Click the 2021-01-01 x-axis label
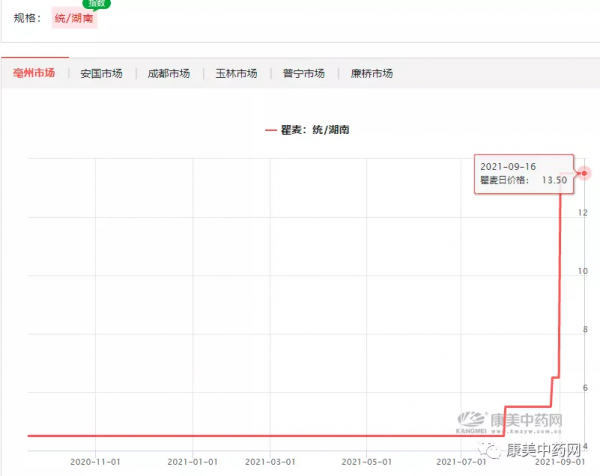The height and width of the screenshot is (476, 600). click(192, 462)
